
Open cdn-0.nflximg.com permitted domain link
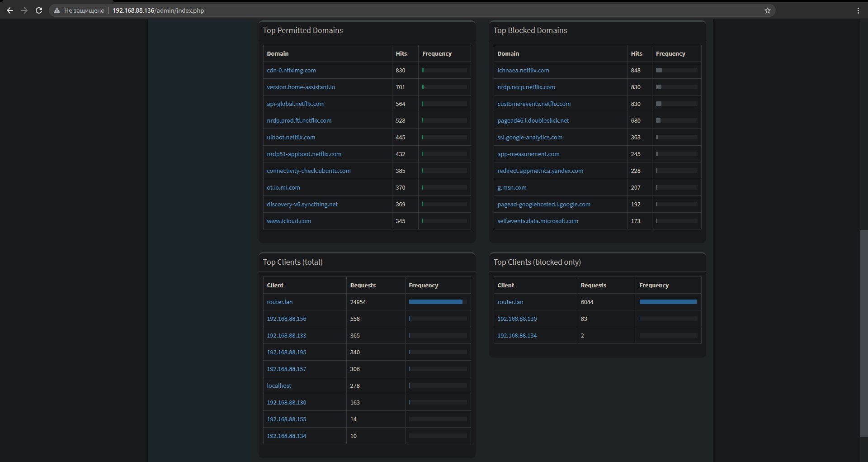tap(291, 70)
